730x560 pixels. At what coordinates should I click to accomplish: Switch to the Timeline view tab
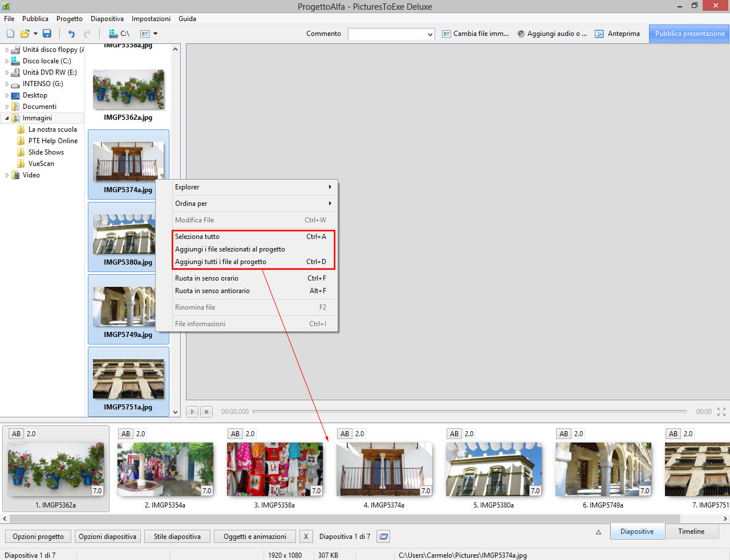(691, 531)
